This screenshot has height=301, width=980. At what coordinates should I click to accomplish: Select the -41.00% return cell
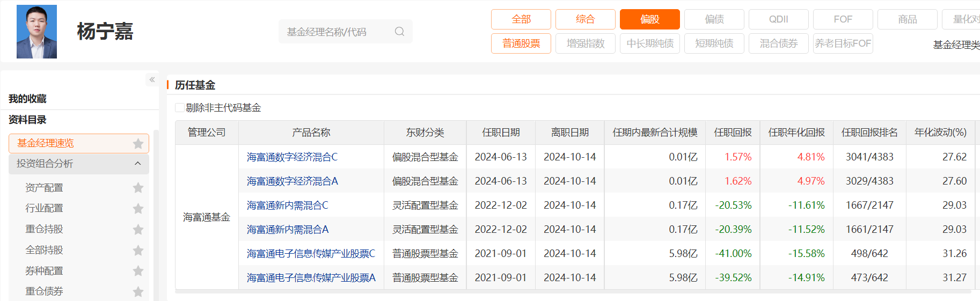[x=733, y=254]
